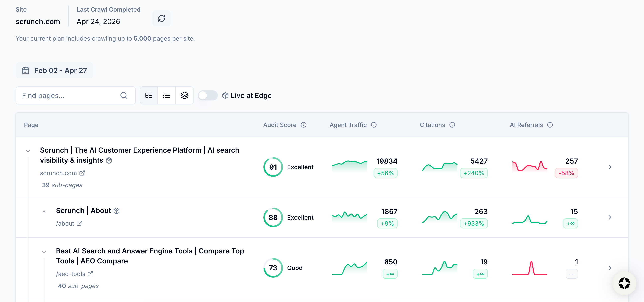The height and width of the screenshot is (302, 644).
Task: Click the 88 audit score circle
Action: 273,217
